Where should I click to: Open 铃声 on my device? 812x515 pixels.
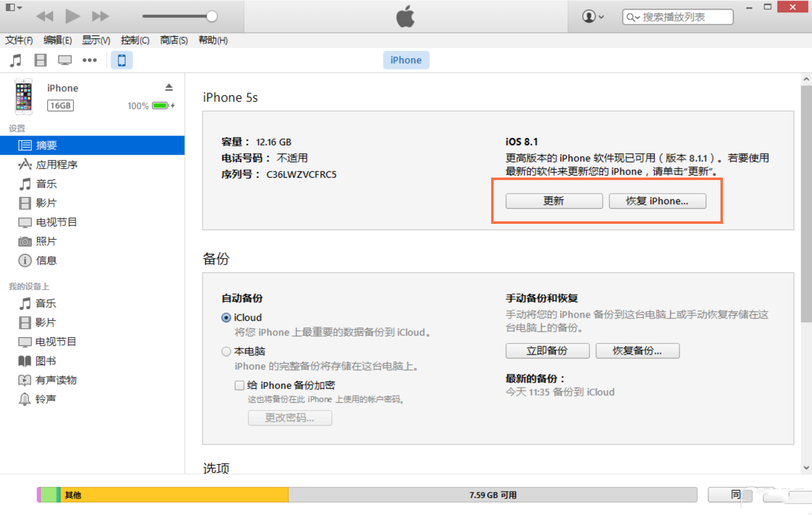coord(93,399)
